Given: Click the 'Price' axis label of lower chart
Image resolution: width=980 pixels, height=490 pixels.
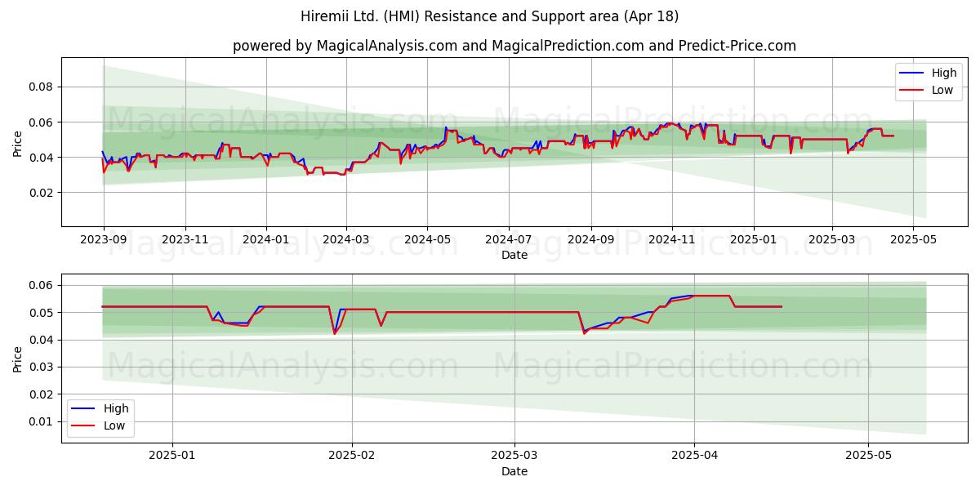Looking at the screenshot, I should [17, 359].
